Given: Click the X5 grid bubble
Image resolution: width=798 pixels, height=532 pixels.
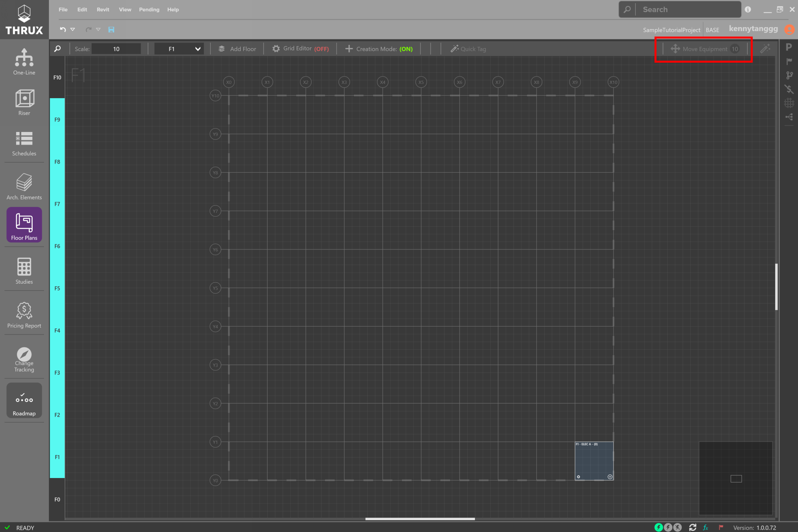Looking at the screenshot, I should [421, 82].
